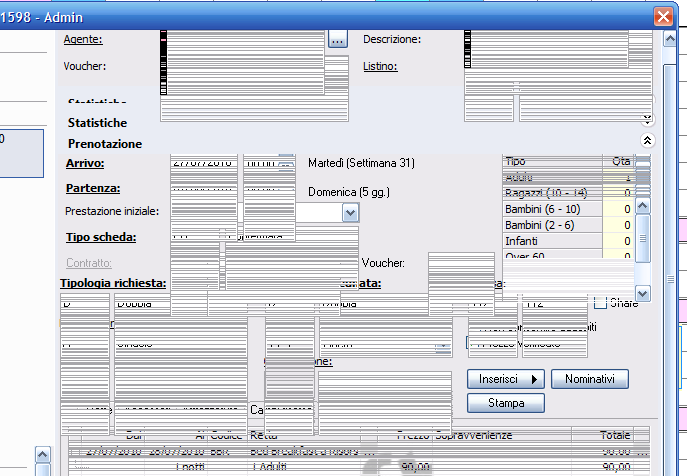This screenshot has width=687, height=476.
Task: Click the Nominativi button
Action: tap(590, 379)
